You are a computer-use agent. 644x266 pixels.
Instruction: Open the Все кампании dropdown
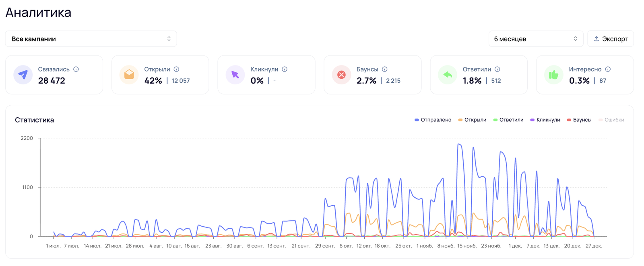91,39
